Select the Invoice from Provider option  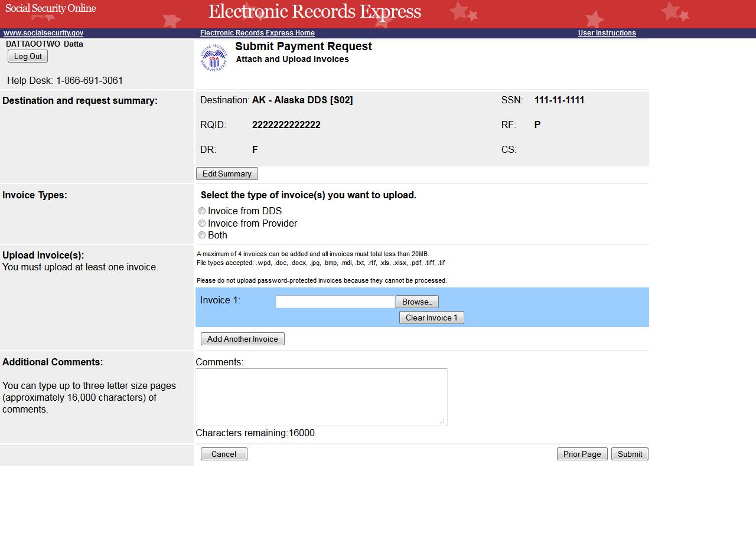pyautogui.click(x=202, y=224)
